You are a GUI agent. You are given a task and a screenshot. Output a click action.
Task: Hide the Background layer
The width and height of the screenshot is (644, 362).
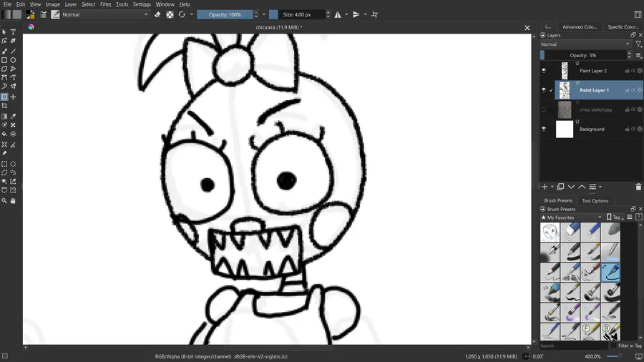(544, 129)
